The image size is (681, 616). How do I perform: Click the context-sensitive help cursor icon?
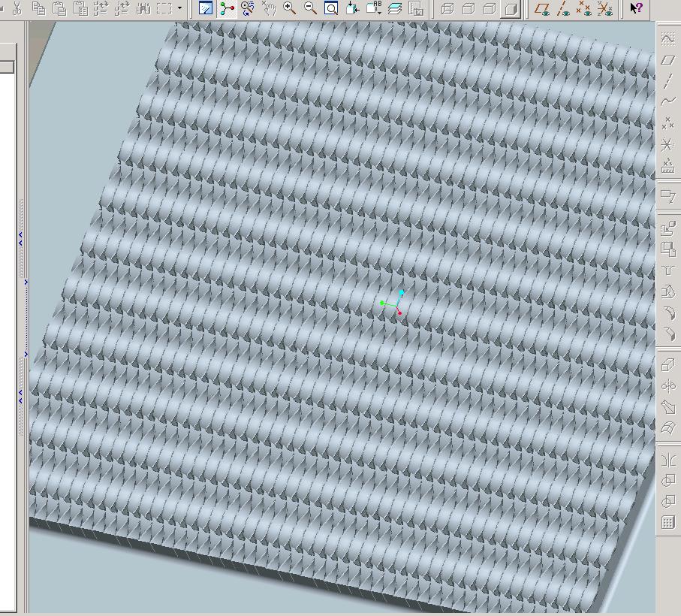tap(636, 8)
